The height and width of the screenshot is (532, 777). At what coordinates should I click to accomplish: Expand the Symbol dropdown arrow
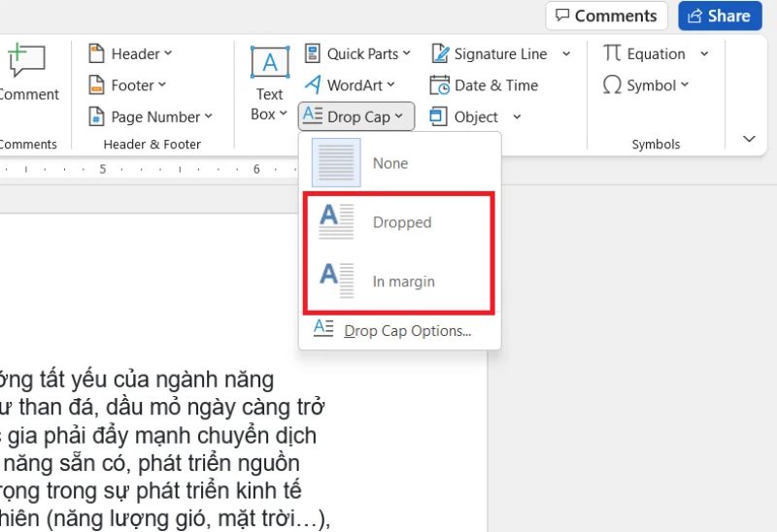pos(685,84)
